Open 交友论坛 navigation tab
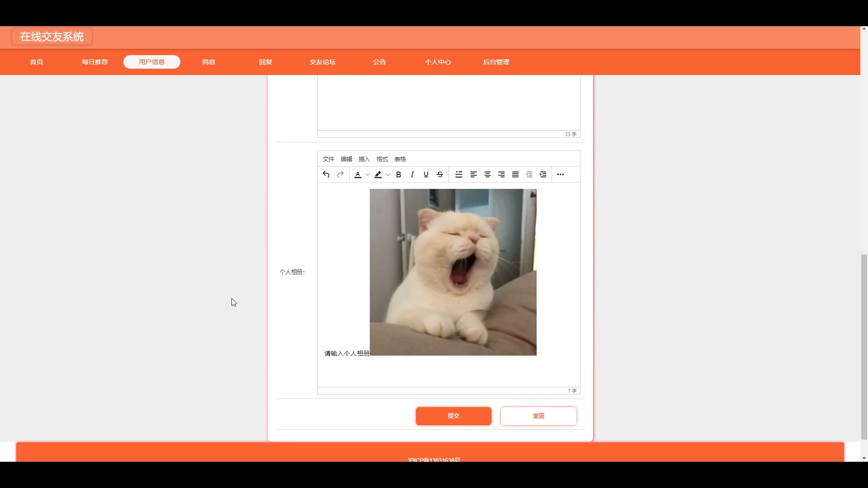The image size is (868, 488). pyautogui.click(x=322, y=62)
